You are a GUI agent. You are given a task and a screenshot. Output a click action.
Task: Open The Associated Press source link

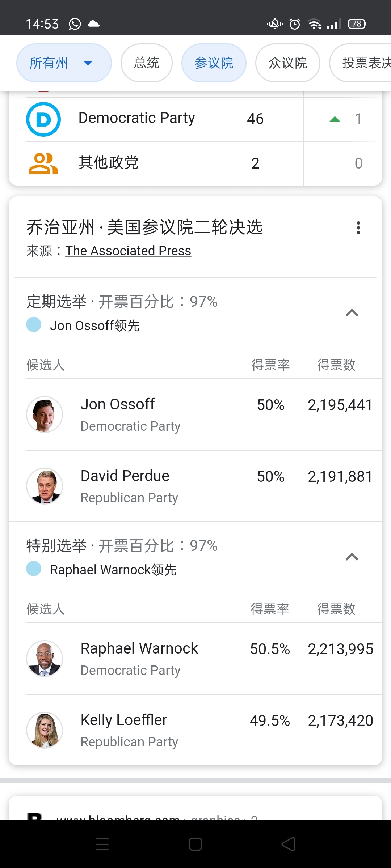tap(128, 251)
